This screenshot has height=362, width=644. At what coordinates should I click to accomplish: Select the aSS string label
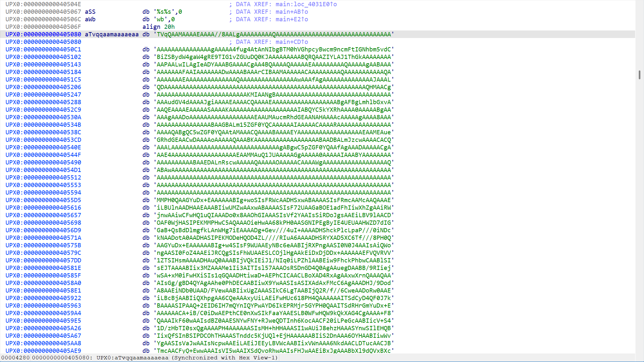pyautogui.click(x=90, y=12)
